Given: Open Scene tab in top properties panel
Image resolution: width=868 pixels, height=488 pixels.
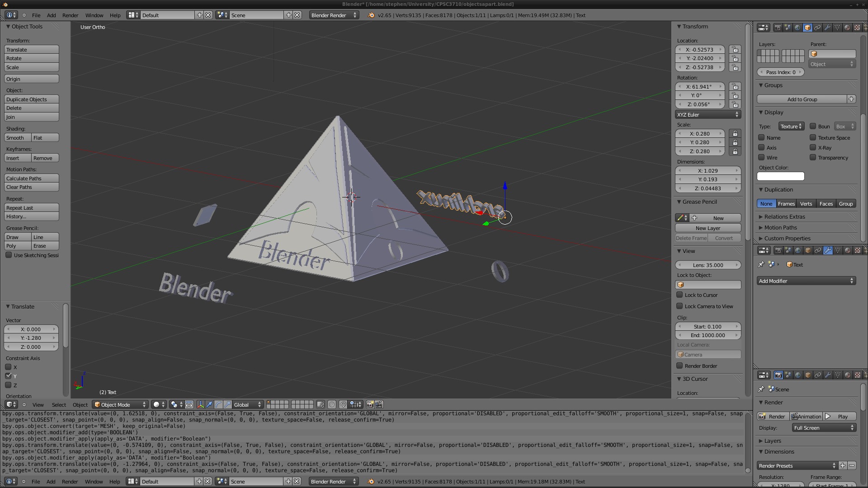Looking at the screenshot, I should [788, 28].
